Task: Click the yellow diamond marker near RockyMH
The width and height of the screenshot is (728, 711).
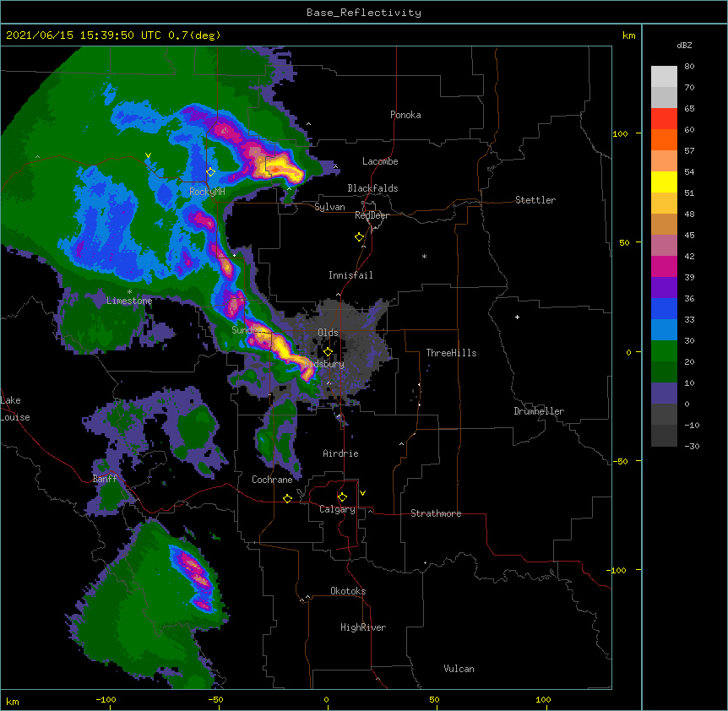Action: coord(211,172)
